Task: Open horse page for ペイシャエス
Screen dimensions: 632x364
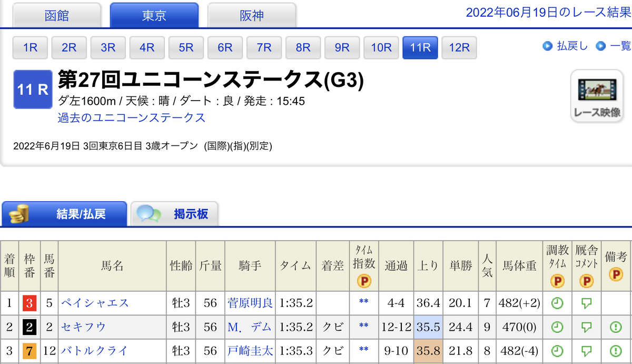Action: click(95, 303)
